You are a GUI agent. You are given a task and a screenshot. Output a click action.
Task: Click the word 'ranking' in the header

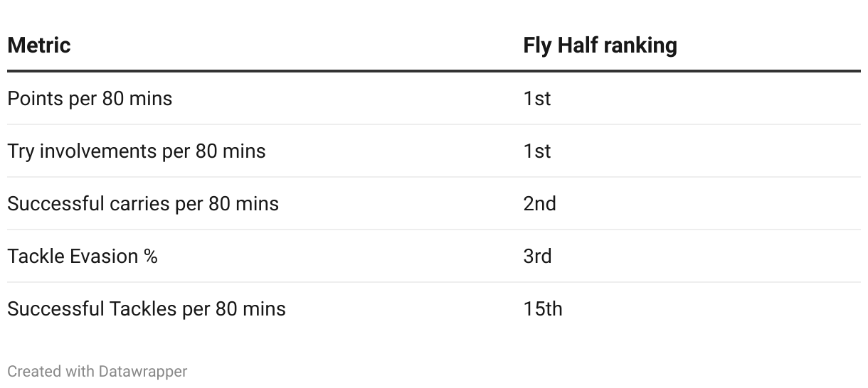click(x=638, y=45)
